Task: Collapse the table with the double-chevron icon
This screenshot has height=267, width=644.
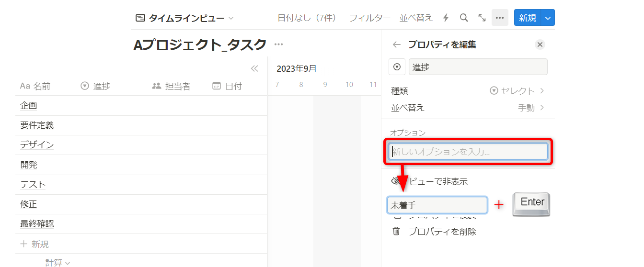Action: pyautogui.click(x=254, y=68)
